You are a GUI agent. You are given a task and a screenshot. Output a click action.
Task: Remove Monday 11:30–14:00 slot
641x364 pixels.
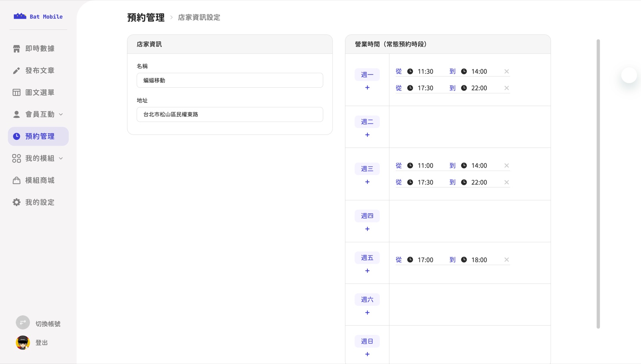pyautogui.click(x=507, y=72)
